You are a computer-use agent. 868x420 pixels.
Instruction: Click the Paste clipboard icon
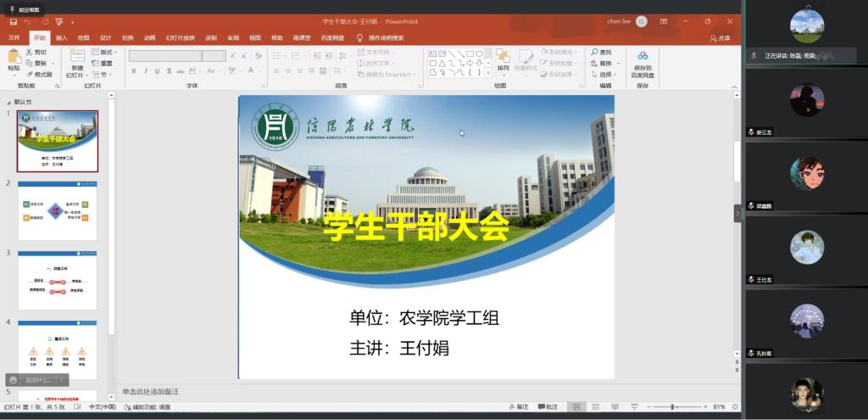coord(14,59)
